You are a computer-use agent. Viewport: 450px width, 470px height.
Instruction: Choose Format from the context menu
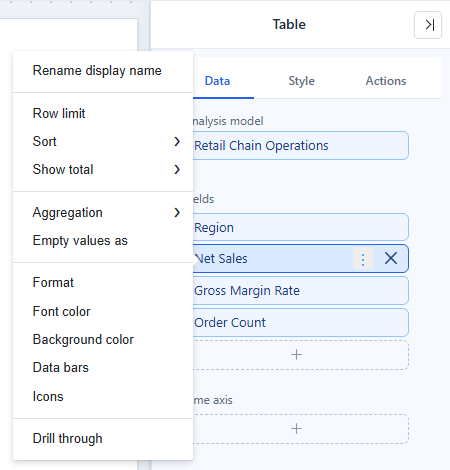coord(103,283)
